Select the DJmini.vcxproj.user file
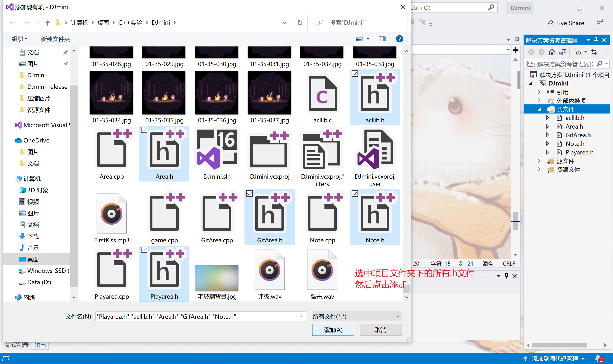The width and height of the screenshot is (613, 364). pos(375,150)
